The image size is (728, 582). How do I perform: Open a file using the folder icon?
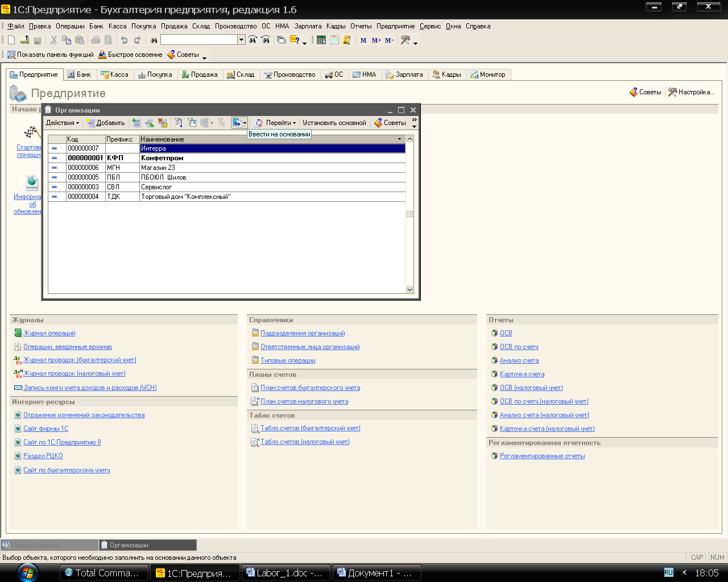tap(24, 40)
